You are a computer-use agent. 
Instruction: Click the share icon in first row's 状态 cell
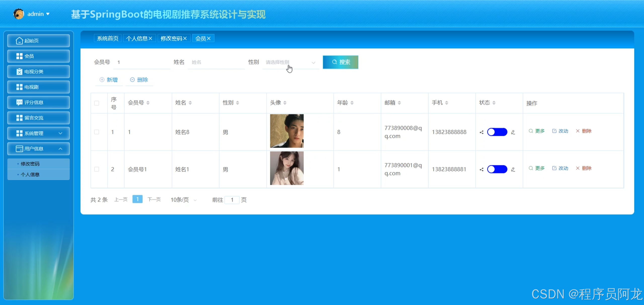pyautogui.click(x=481, y=132)
